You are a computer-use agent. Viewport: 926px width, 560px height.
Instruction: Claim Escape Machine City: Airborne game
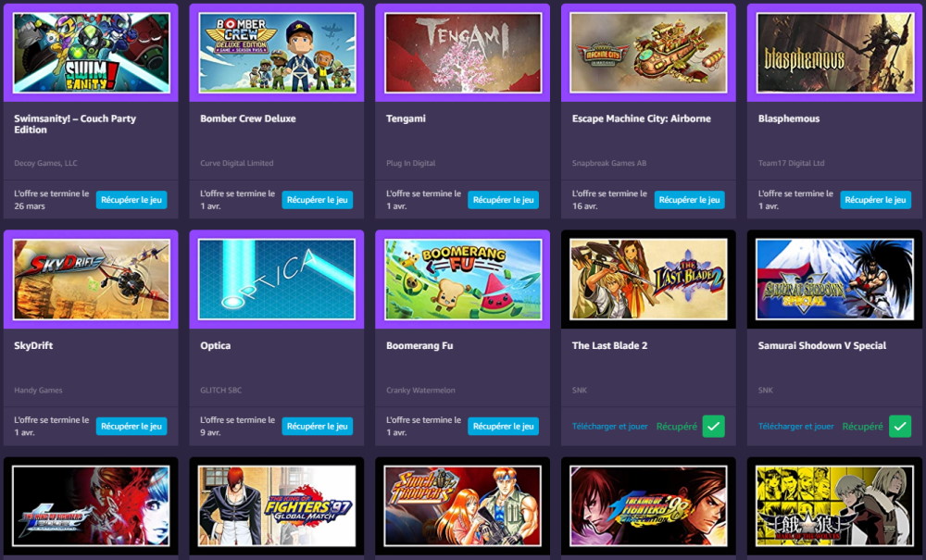click(689, 200)
